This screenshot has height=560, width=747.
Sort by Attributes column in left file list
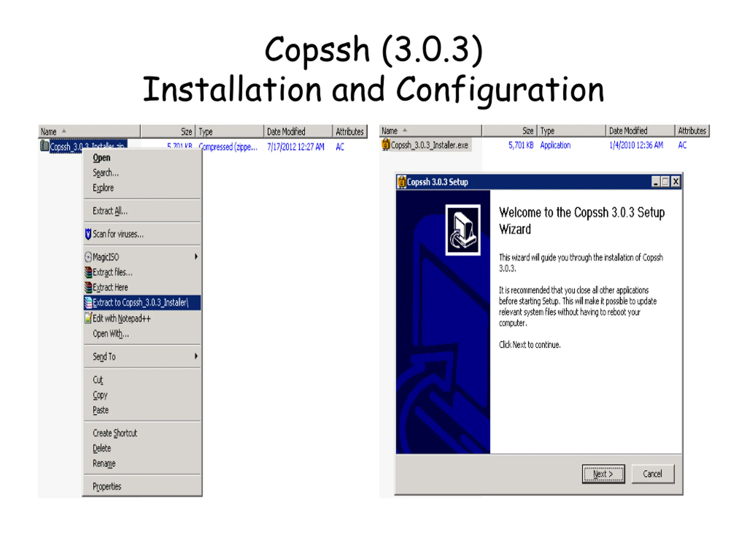(350, 131)
